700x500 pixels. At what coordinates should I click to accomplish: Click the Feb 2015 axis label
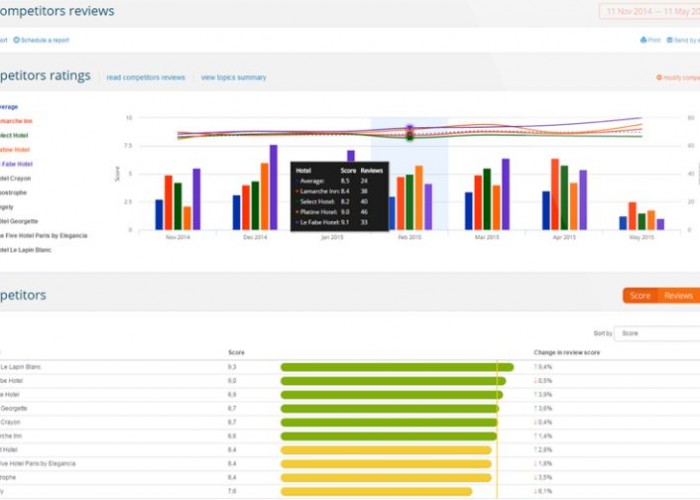(409, 238)
